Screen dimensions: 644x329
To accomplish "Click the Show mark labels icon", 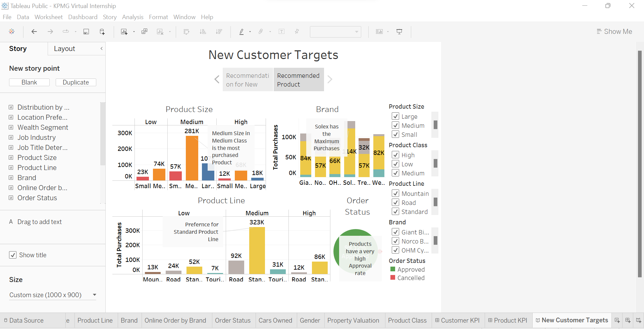I will click(x=282, y=32).
